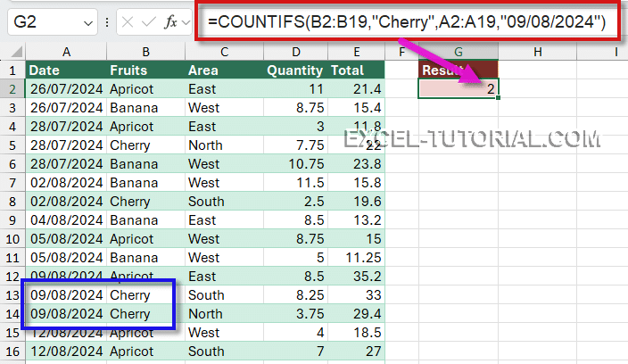Select row 13 header
This screenshot has width=628, height=364.
(x=12, y=294)
